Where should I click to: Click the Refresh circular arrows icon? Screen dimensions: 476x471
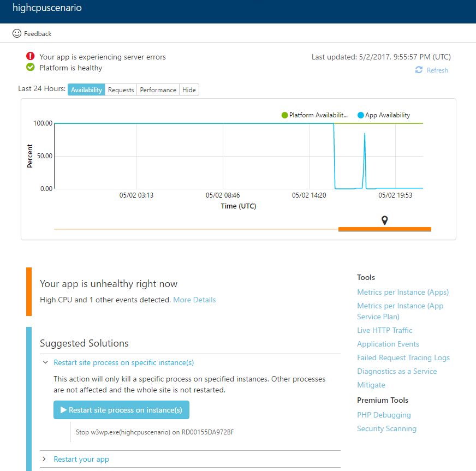pyautogui.click(x=419, y=70)
